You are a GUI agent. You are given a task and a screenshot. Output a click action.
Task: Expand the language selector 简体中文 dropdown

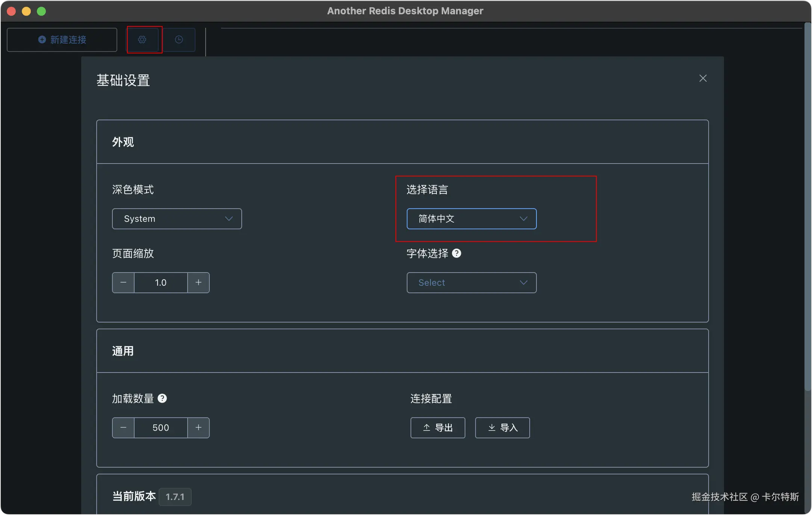(x=471, y=219)
